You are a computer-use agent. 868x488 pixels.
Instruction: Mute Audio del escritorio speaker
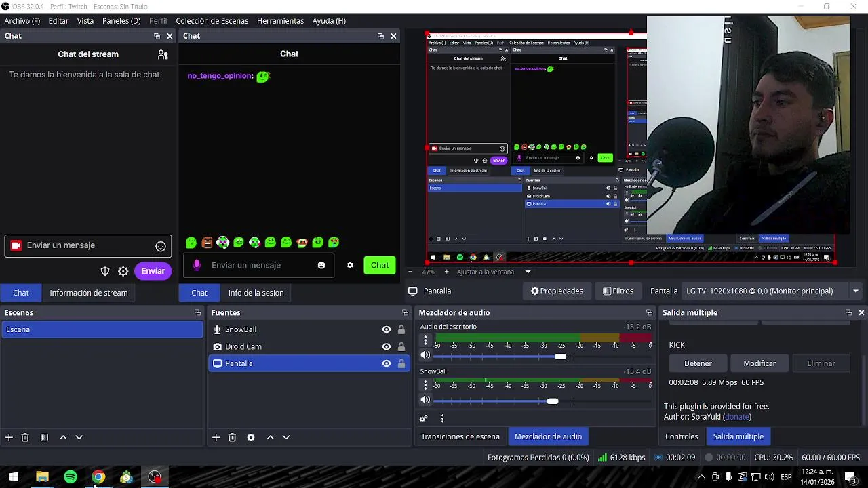[x=425, y=355]
